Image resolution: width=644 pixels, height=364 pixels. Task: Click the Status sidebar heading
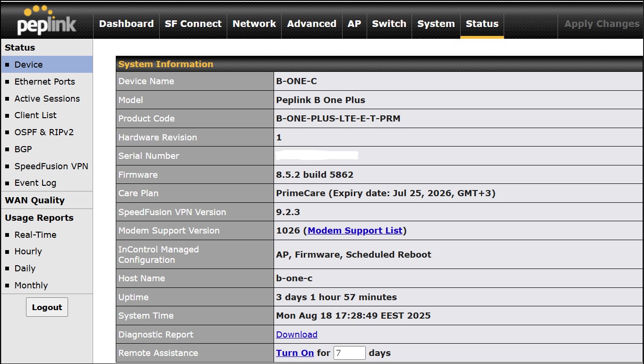click(20, 48)
